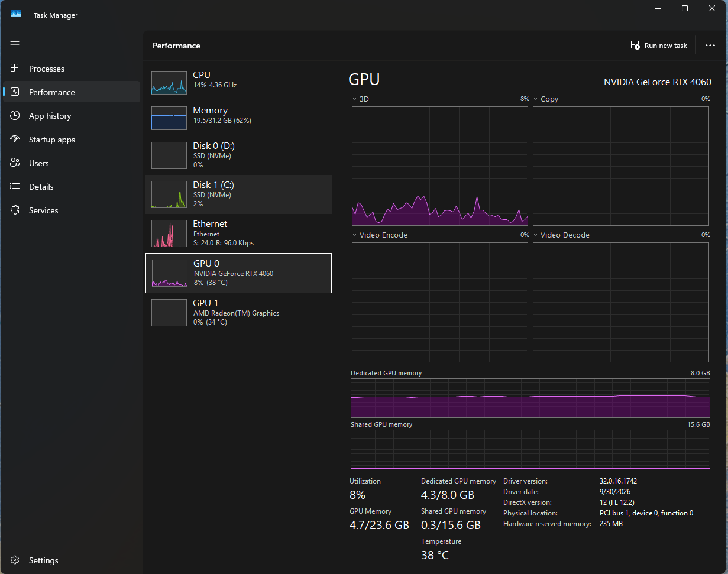
Task: Open the Performance page label
Action: [x=52, y=92]
